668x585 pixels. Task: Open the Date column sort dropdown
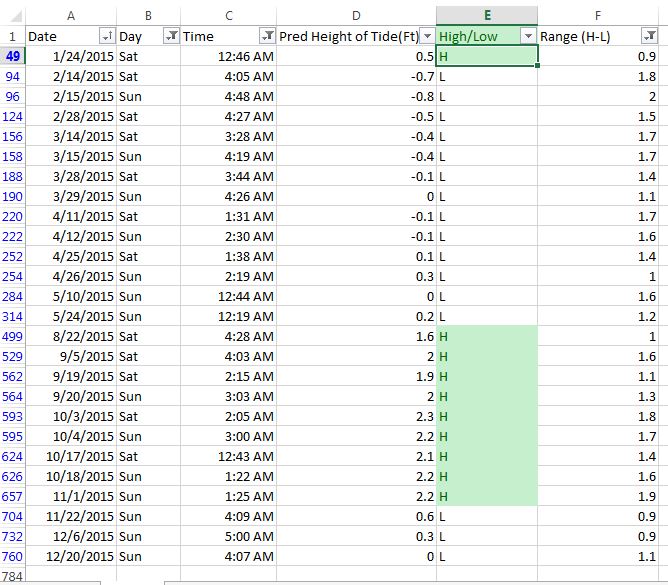[107, 36]
